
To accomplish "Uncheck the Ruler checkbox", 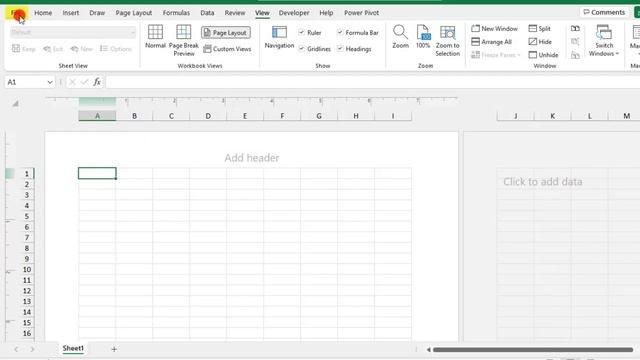I will click(x=302, y=32).
